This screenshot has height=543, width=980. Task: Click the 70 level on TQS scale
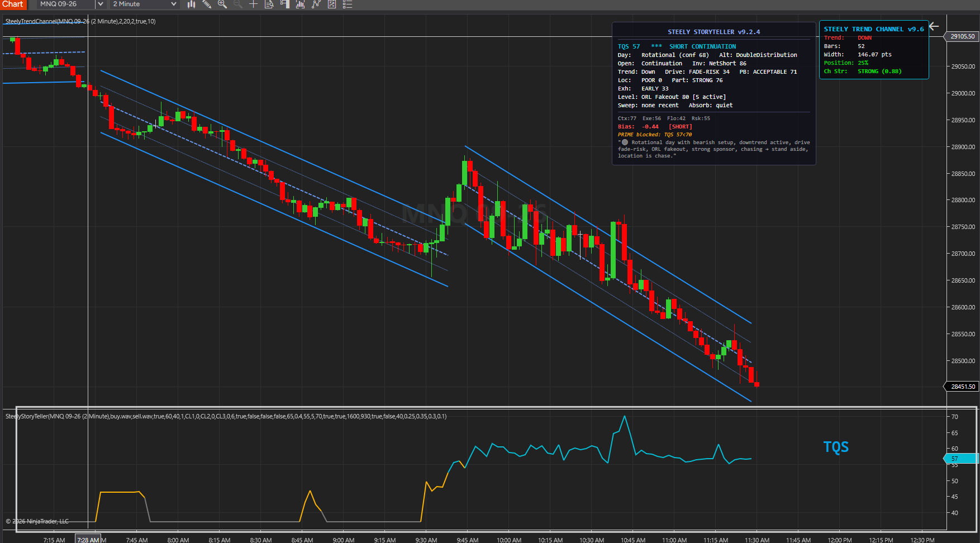(955, 417)
